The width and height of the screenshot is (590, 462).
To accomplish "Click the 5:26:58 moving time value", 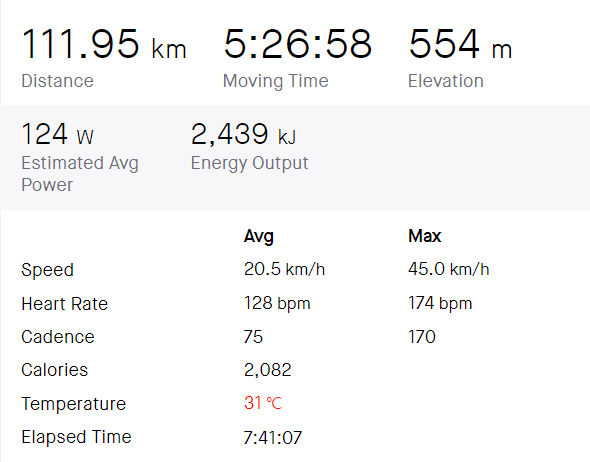I will pyautogui.click(x=298, y=44).
